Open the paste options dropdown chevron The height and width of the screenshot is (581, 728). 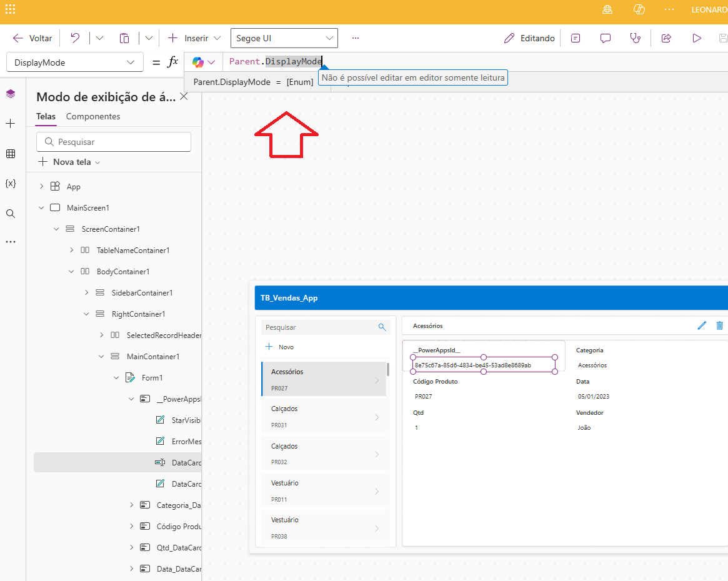point(149,38)
